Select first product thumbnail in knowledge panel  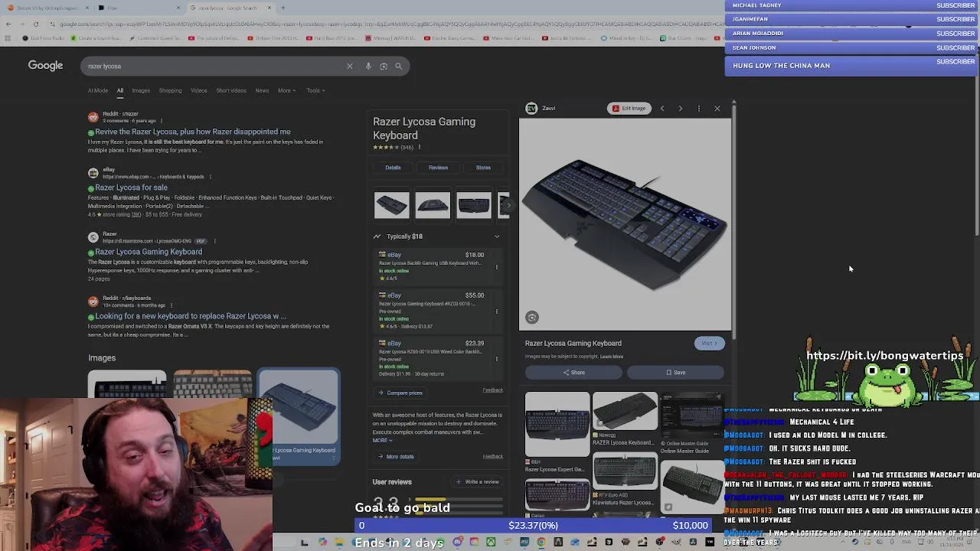tap(391, 205)
